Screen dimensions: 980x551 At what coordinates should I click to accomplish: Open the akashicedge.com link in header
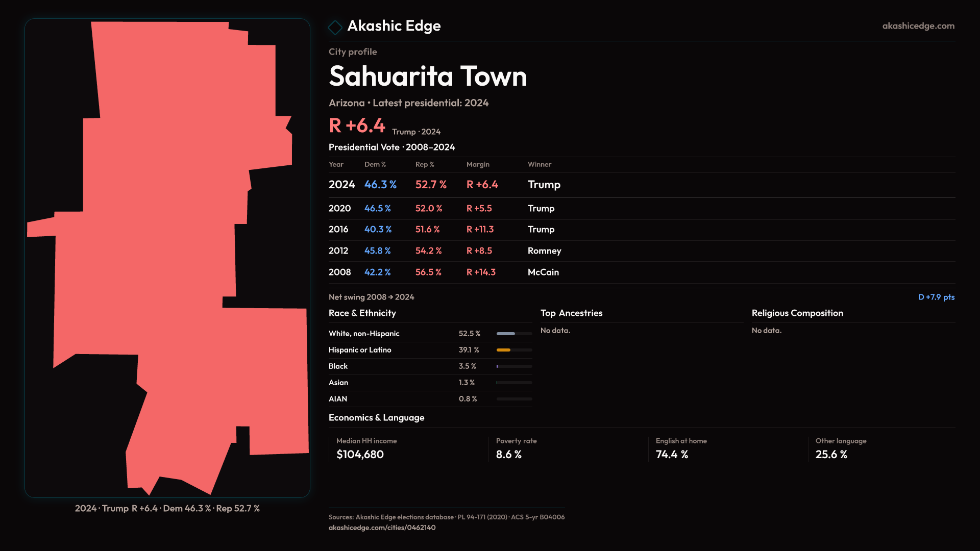918,26
